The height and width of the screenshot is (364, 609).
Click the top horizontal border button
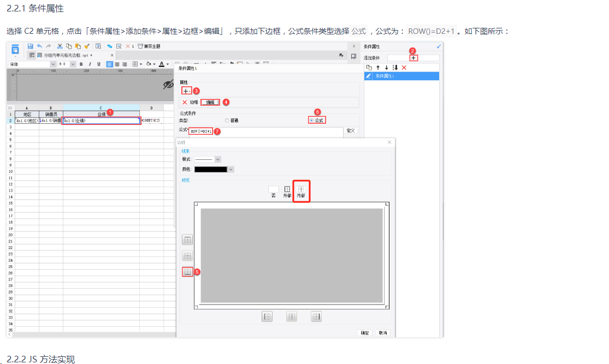pyautogui.click(x=187, y=240)
